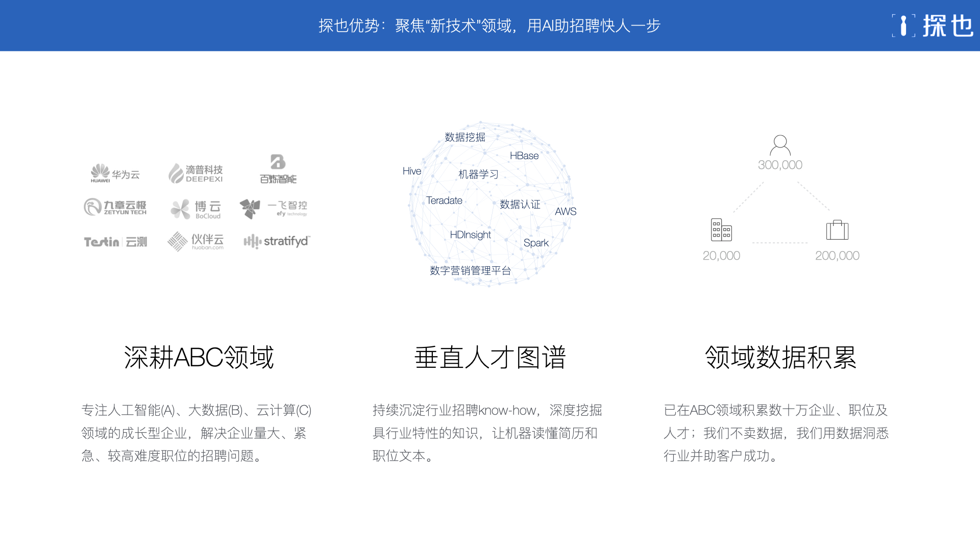Click the Spark label in the sphere
The height and width of the screenshot is (551, 980).
(536, 243)
